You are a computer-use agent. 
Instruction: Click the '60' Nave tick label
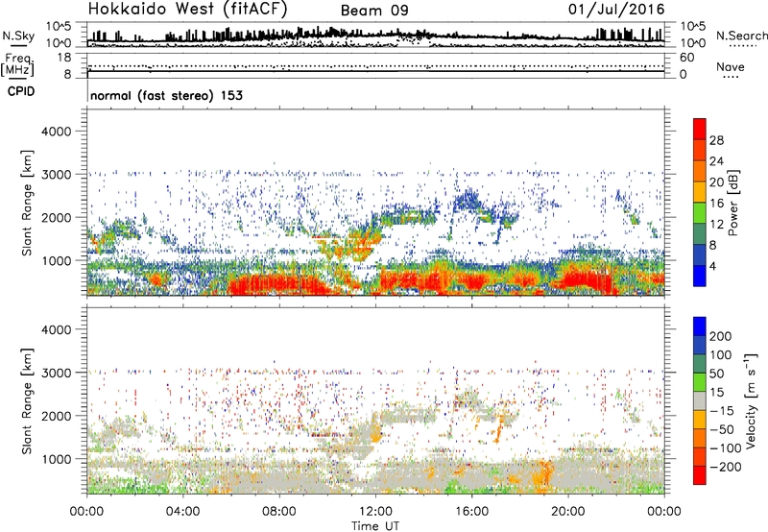click(686, 58)
